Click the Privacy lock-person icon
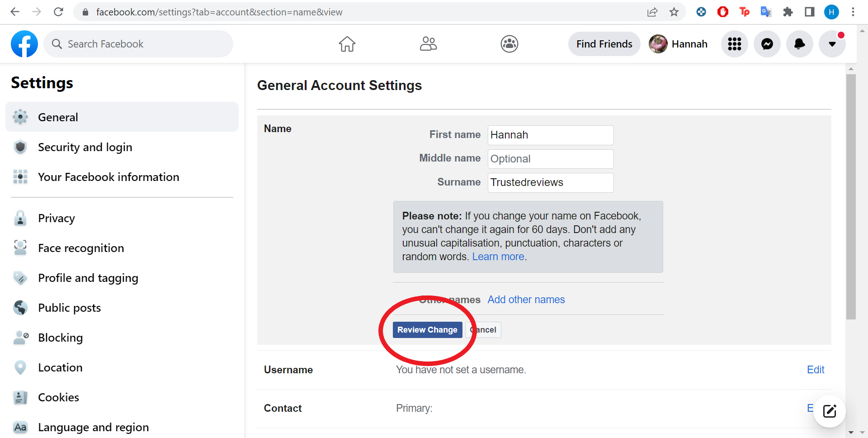 pyautogui.click(x=20, y=218)
